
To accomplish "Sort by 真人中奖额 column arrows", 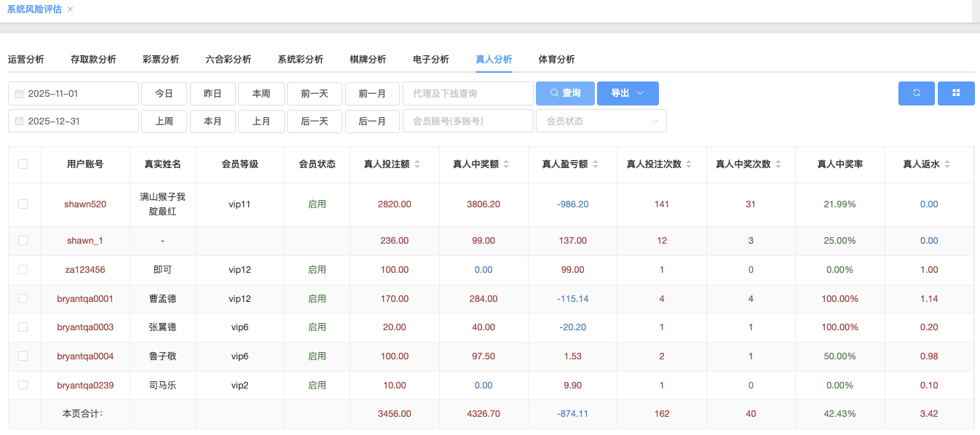I will [x=506, y=164].
